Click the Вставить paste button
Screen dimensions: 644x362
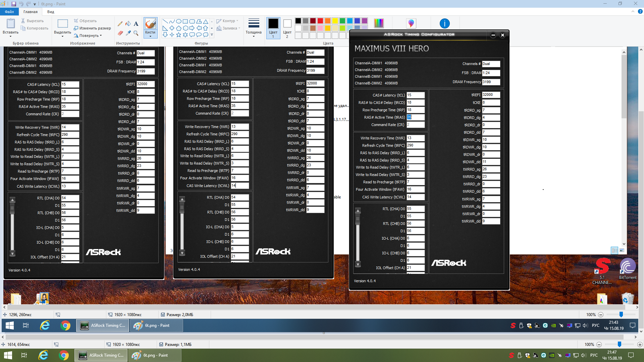pos(10,27)
